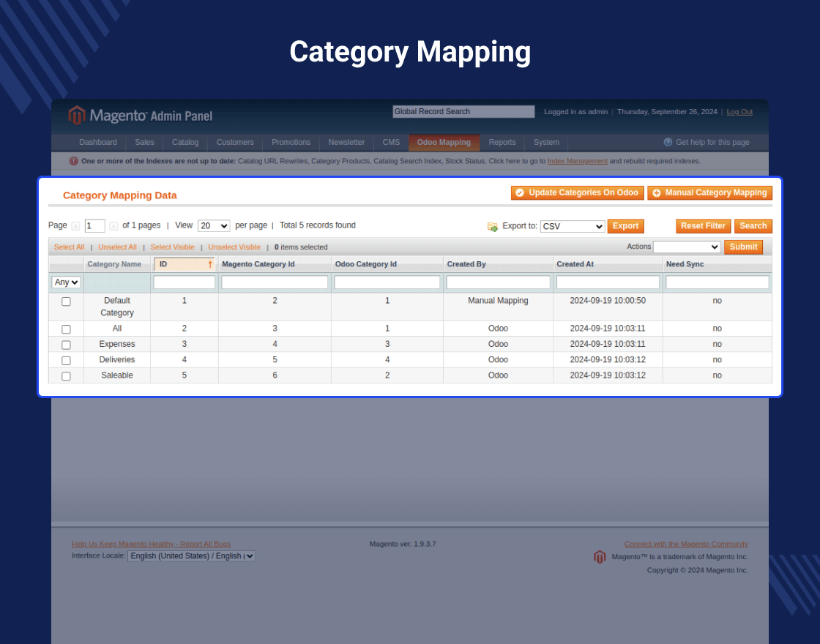Viewport: 820px width, 644px height.
Task: Click the Reset Filter button
Action: (704, 226)
